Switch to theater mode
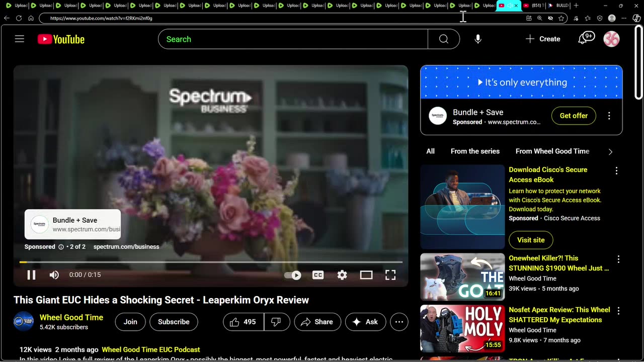The height and width of the screenshot is (362, 644). tap(366, 275)
